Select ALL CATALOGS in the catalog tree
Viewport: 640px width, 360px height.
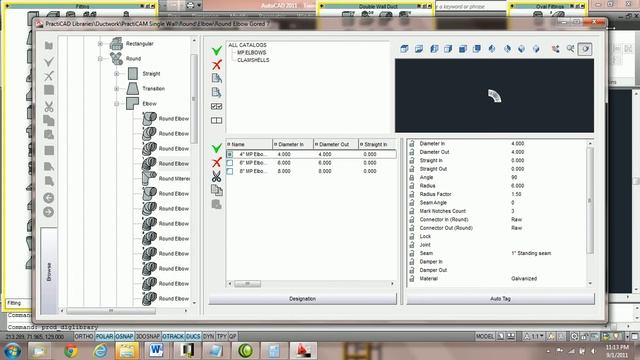click(247, 45)
